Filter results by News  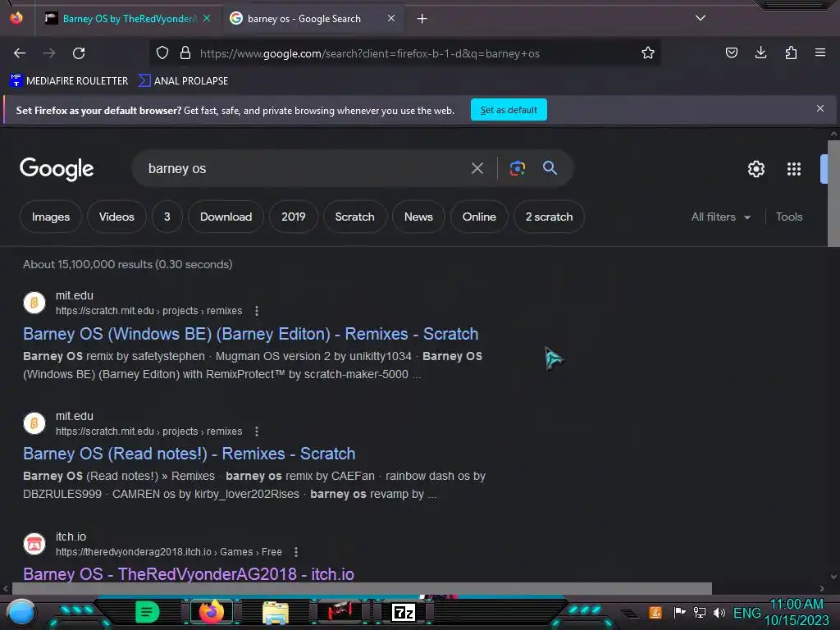(x=418, y=217)
